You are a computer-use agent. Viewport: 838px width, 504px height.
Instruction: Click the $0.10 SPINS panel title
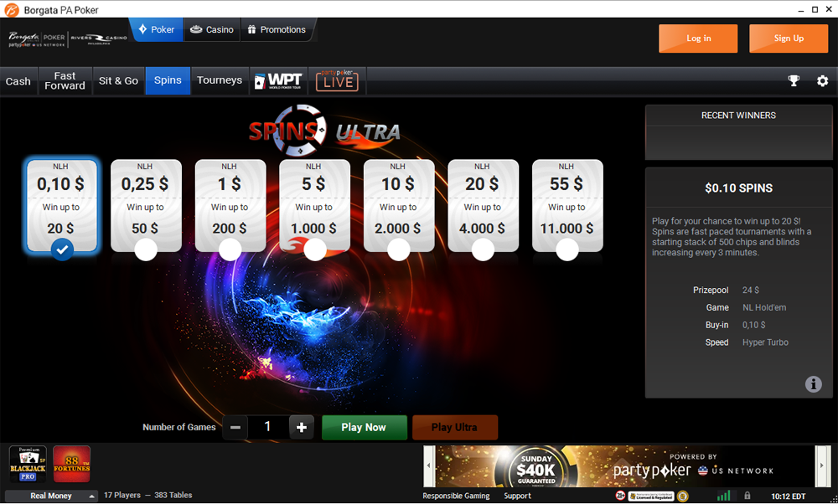click(x=738, y=188)
